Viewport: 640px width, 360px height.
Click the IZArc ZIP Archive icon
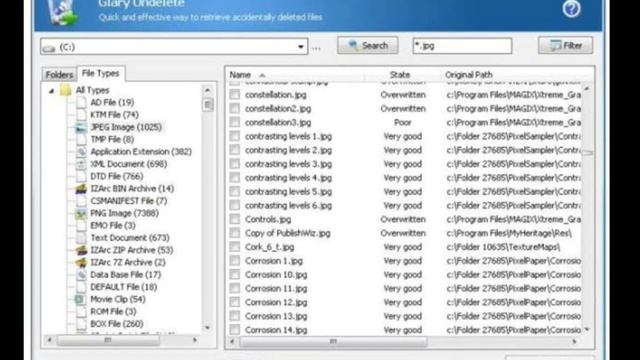tap(81, 250)
